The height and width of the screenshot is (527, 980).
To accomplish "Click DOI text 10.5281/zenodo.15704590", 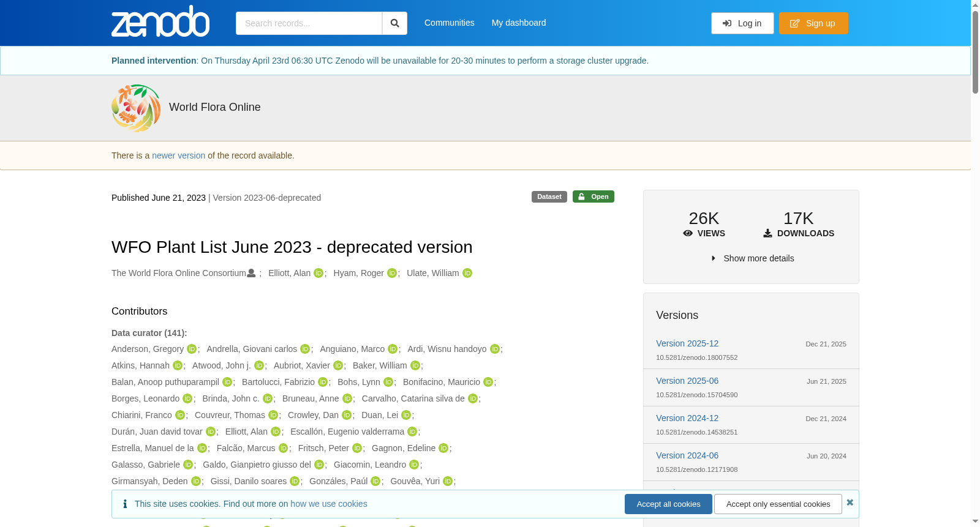I will 697,395.
